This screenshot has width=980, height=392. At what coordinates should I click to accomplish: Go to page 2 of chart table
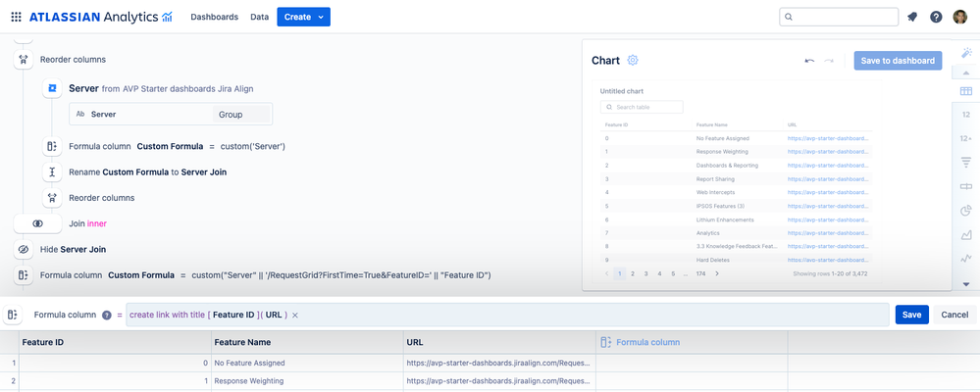pyautogui.click(x=633, y=273)
